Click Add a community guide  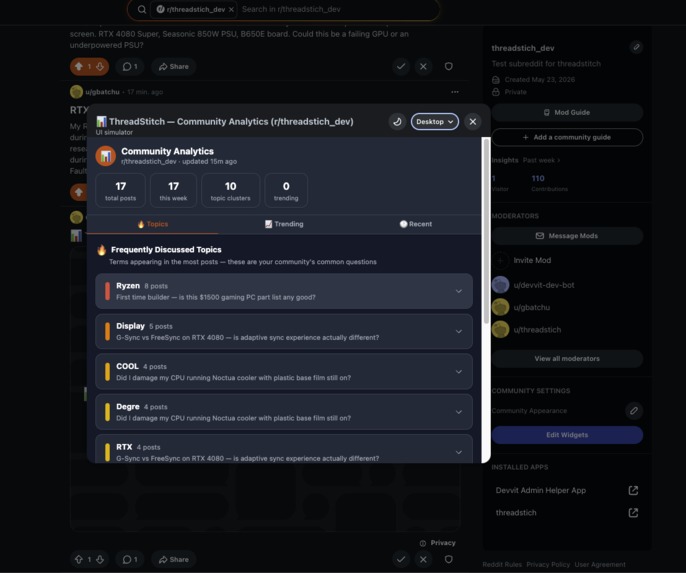567,137
